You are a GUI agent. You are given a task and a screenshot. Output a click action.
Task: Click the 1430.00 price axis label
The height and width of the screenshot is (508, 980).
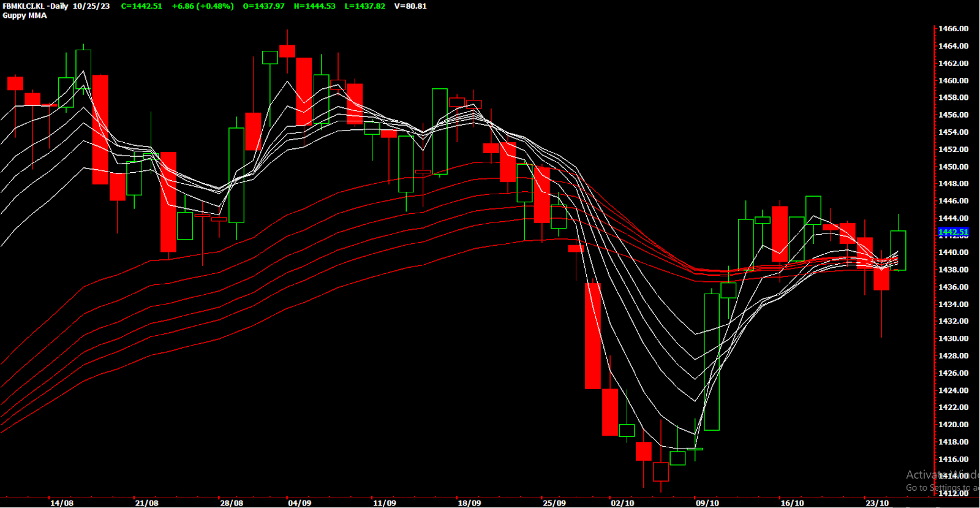click(x=953, y=338)
